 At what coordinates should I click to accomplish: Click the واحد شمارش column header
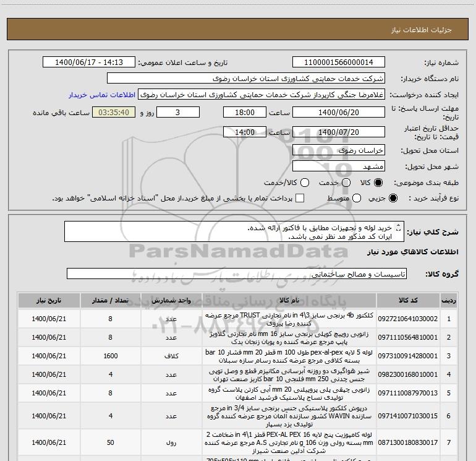tap(171, 300)
